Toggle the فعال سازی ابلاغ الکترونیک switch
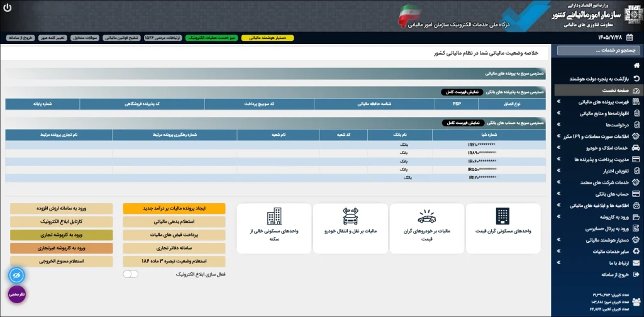Screen dimensions: 644x317 point(131,274)
